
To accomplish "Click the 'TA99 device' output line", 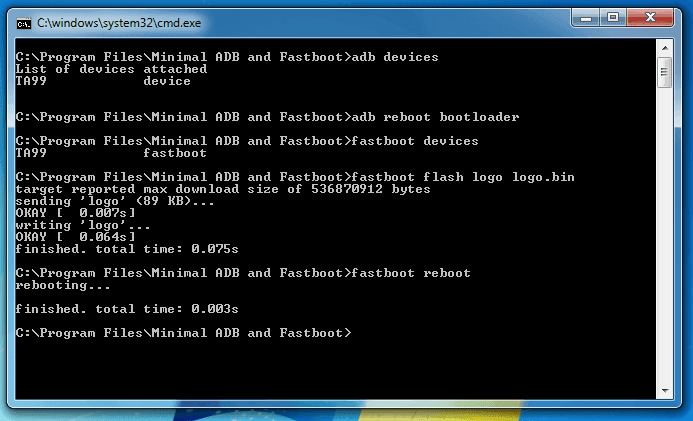I will pyautogui.click(x=103, y=81).
